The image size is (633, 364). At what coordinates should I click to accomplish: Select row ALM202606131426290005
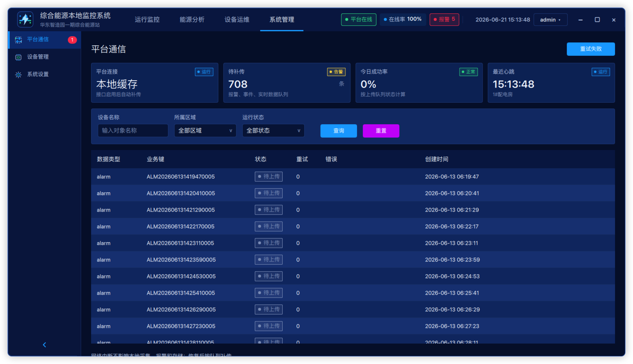point(353,310)
